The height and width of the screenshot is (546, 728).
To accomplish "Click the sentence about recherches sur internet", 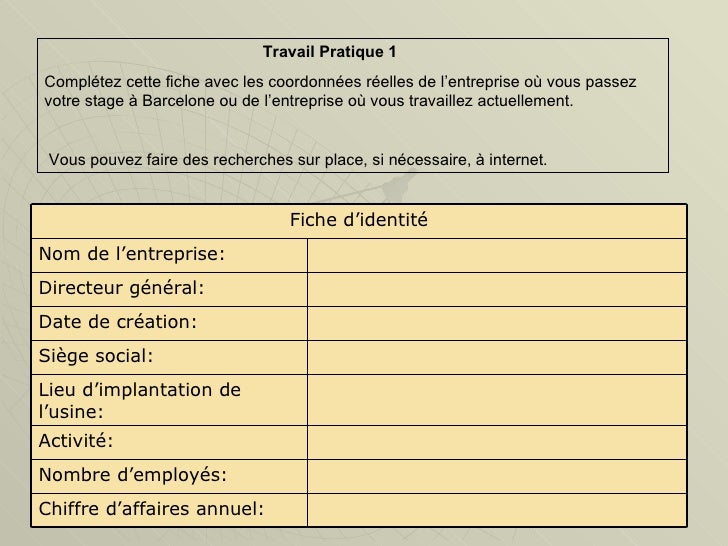I will 298,160.
